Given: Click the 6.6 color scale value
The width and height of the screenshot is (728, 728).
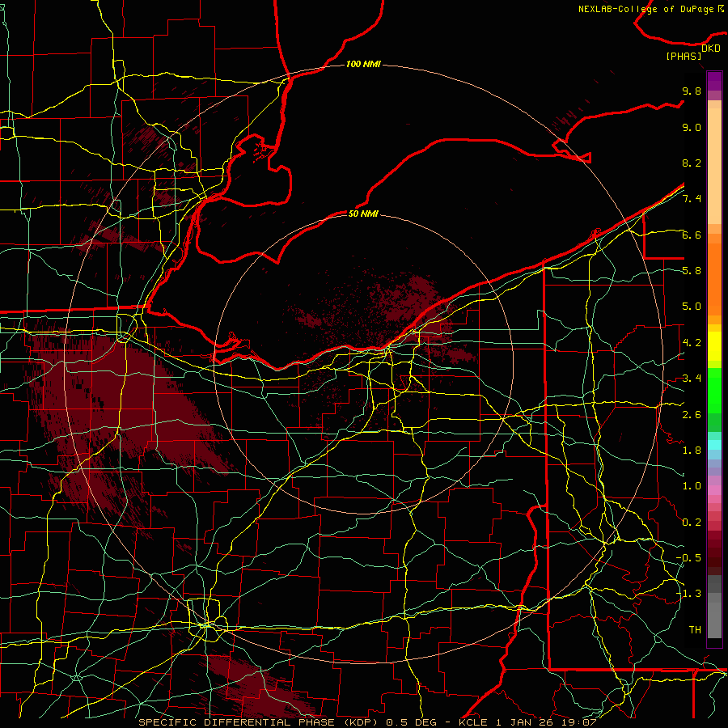Looking at the screenshot, I should 692,235.
